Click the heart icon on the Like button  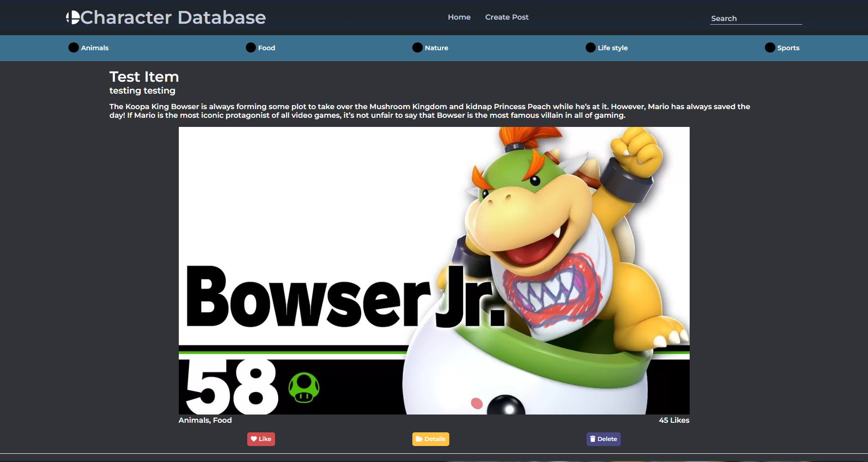click(x=254, y=439)
